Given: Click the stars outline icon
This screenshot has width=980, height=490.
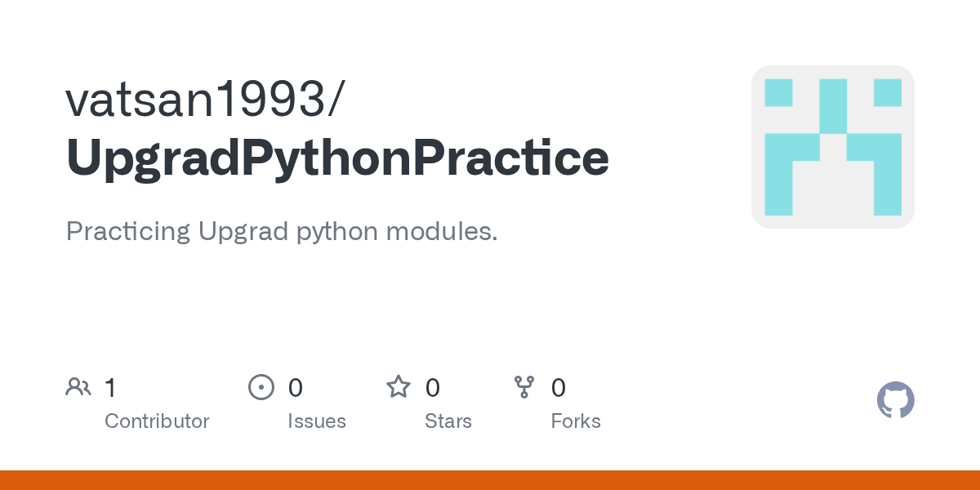Looking at the screenshot, I should pos(399,386).
